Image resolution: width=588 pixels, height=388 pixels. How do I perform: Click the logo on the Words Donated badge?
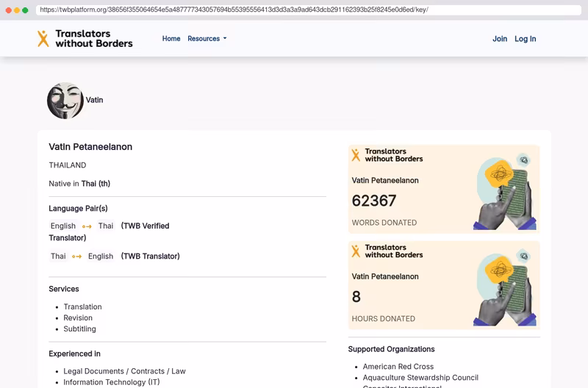pyautogui.click(x=387, y=155)
